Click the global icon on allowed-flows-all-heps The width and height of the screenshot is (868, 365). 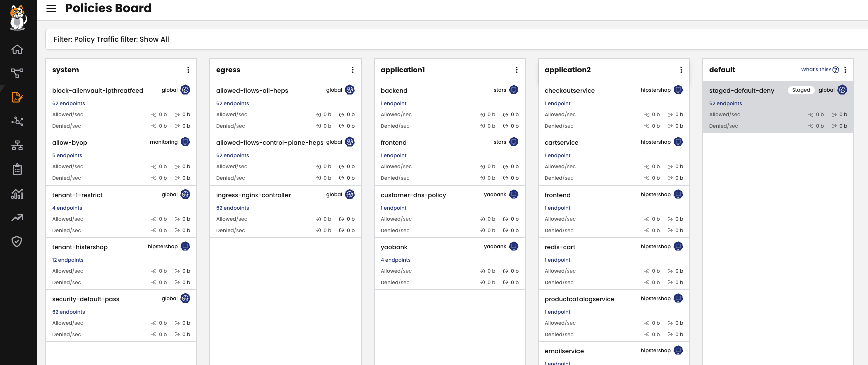pyautogui.click(x=350, y=90)
